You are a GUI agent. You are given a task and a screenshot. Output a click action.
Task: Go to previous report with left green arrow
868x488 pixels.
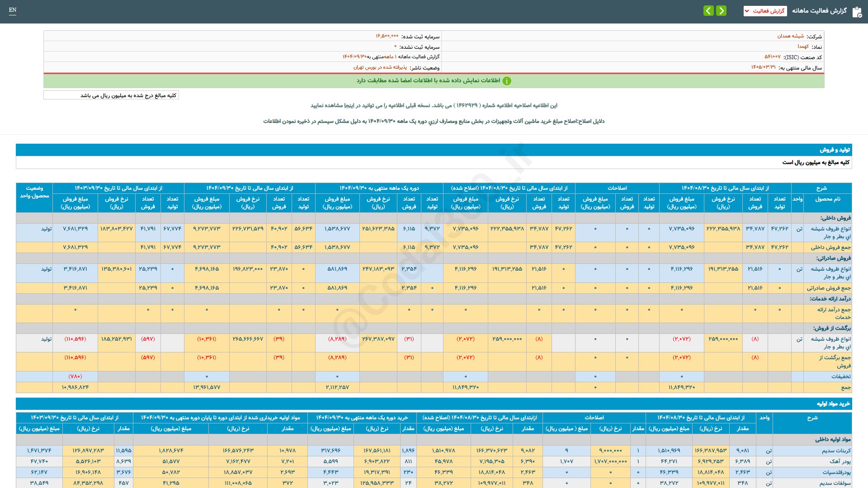point(708,11)
